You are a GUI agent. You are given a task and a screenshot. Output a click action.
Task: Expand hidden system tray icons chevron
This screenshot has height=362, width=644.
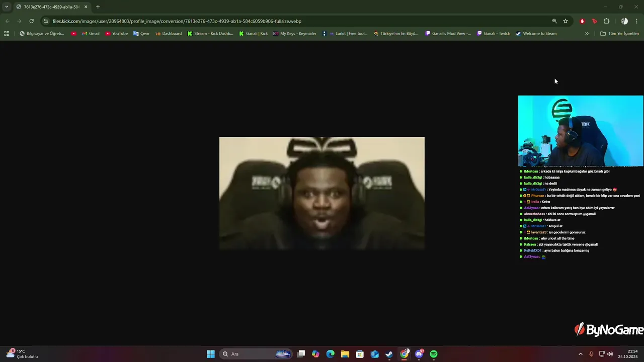581,354
